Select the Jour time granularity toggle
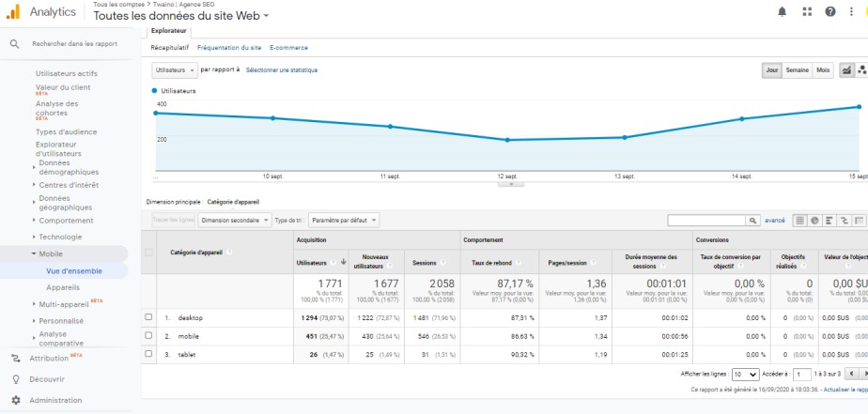This screenshot has width=868, height=414. pyautogui.click(x=771, y=70)
